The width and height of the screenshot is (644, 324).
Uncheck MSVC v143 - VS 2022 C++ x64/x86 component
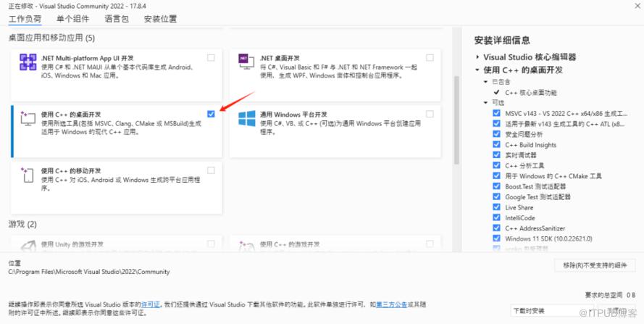pos(496,113)
